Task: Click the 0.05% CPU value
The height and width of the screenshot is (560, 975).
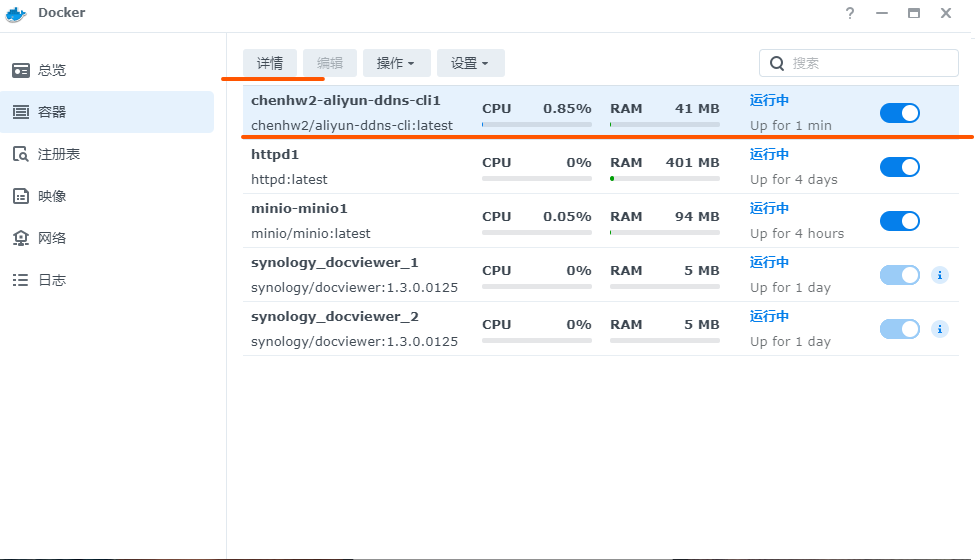Action: tap(567, 217)
